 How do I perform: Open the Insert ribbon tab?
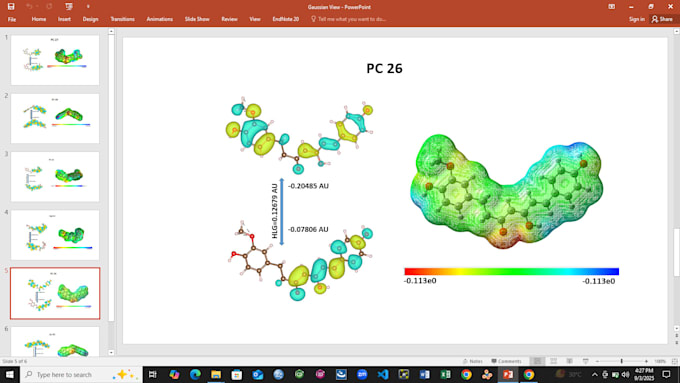click(64, 19)
